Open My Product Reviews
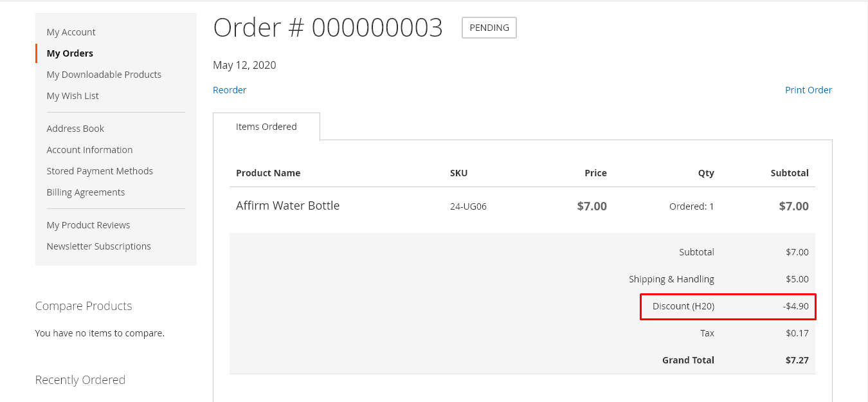The image size is (868, 402). 88,225
